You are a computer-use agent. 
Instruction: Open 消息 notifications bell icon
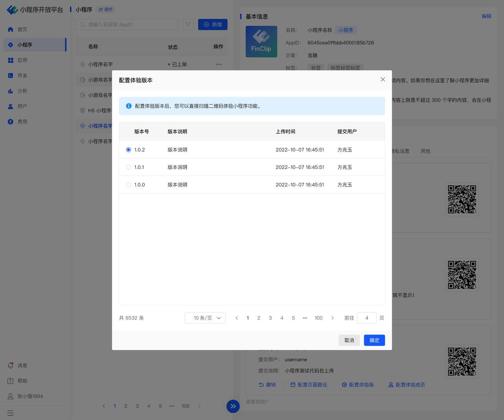pyautogui.click(x=11, y=365)
